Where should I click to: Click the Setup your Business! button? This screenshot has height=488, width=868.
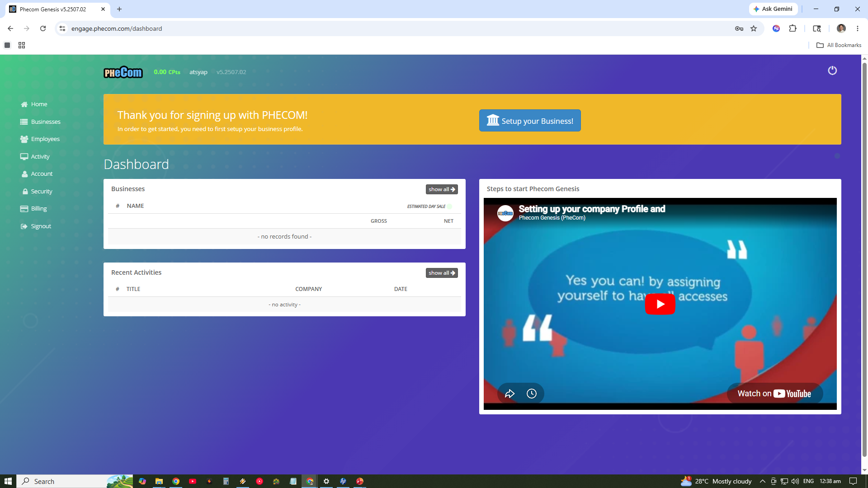point(530,121)
